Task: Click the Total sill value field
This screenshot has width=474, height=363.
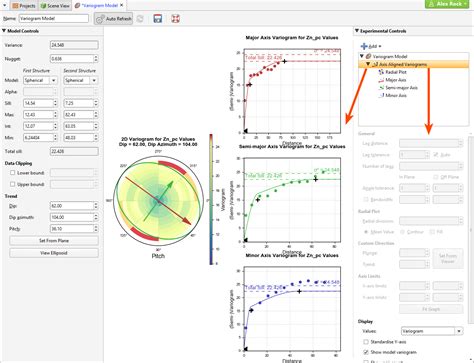Action: pos(74,151)
